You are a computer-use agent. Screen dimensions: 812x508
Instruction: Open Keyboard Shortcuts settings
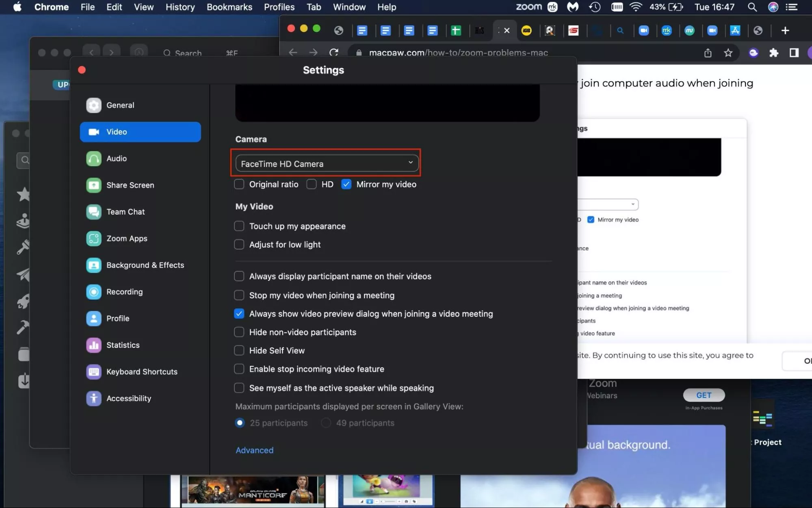pos(141,371)
